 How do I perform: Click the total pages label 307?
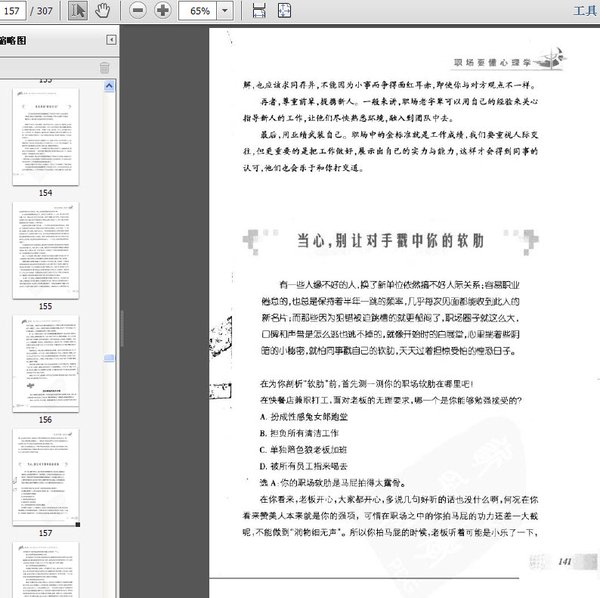pos(45,11)
